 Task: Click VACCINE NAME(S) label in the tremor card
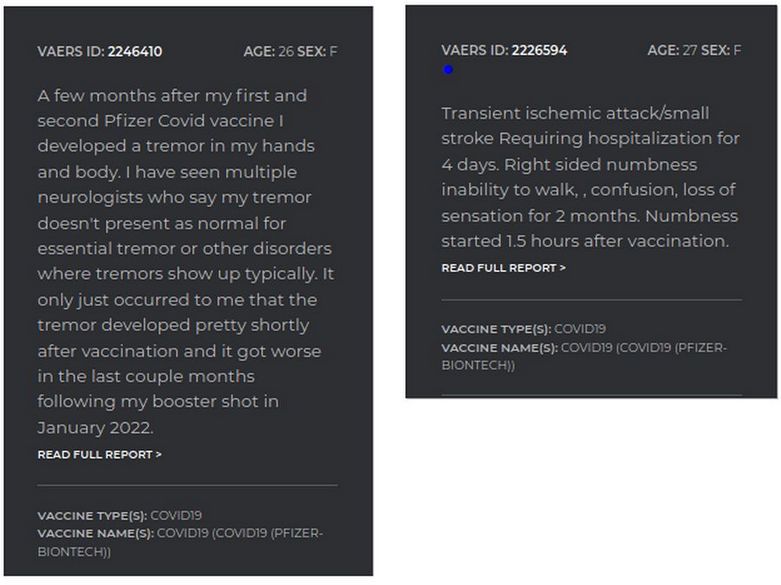tap(96, 533)
